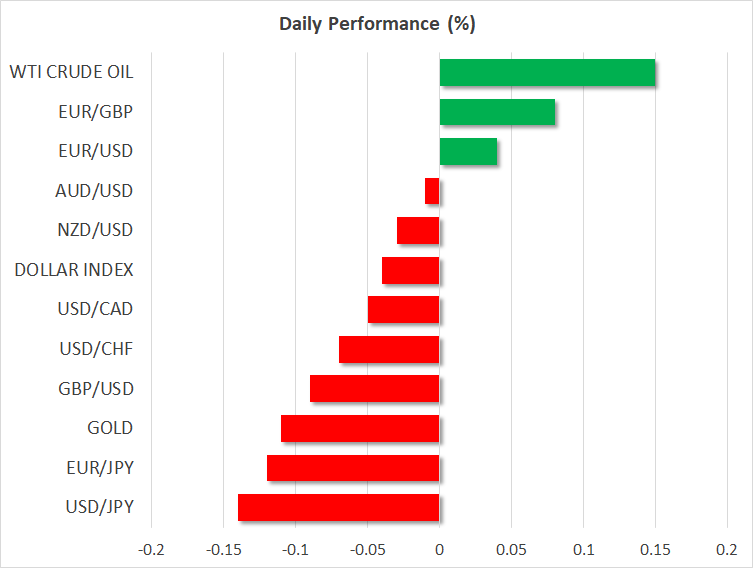Viewport: 753px width, 568px height.
Task: Select the GOLD red bar
Action: (360, 428)
